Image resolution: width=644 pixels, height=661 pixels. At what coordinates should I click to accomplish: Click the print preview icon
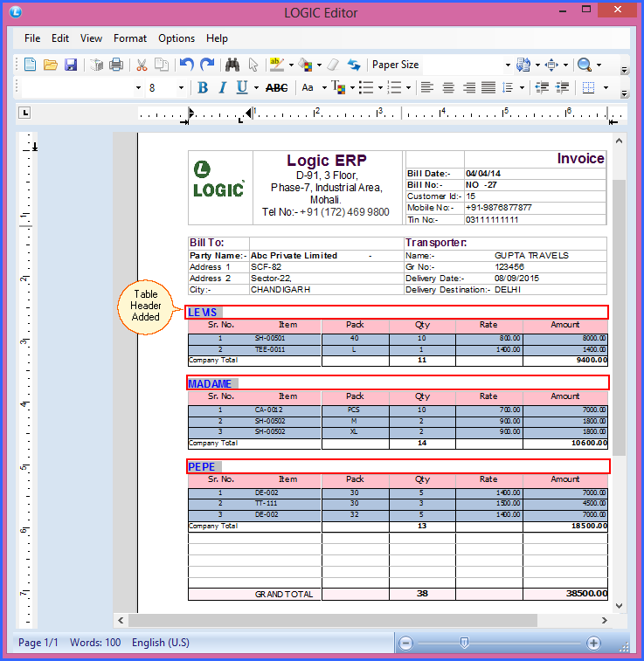point(97,65)
